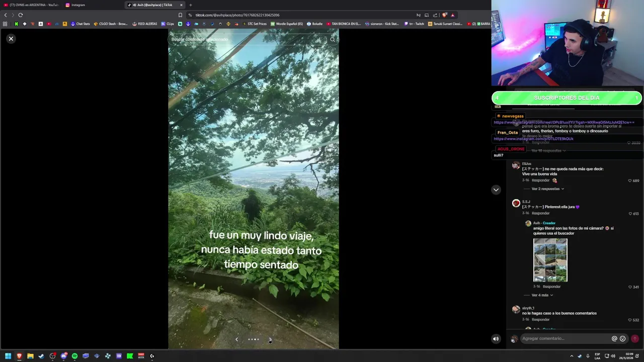This screenshot has height=362, width=644.
Task: Bookmark this page with the bookmark icon
Action: pyautogui.click(x=180, y=15)
